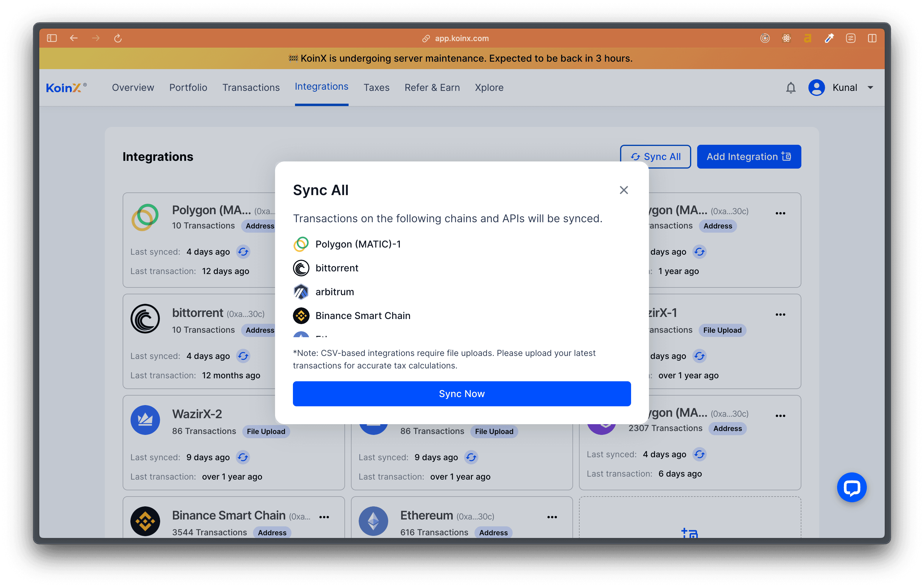This screenshot has width=924, height=588.
Task: Click bittorrent entry in sync list
Action: (x=336, y=268)
